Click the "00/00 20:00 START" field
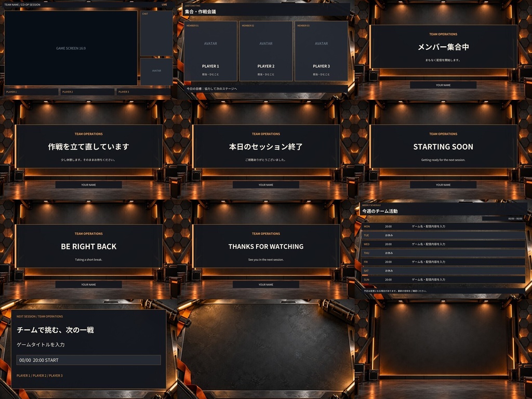Screen dimensions: 532x399 88,360
